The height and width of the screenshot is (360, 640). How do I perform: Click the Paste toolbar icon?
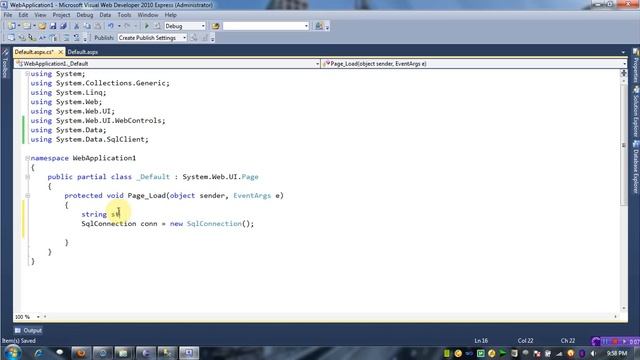(x=98, y=26)
